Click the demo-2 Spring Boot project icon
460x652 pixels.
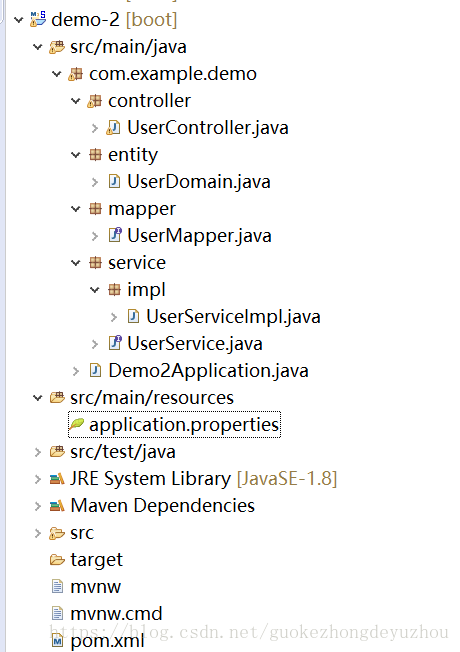click(38, 20)
